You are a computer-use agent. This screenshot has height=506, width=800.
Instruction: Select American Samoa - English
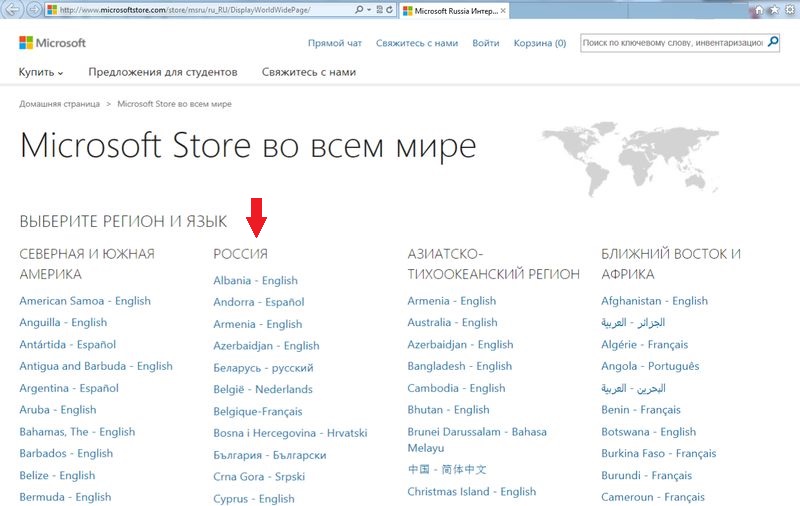85,301
